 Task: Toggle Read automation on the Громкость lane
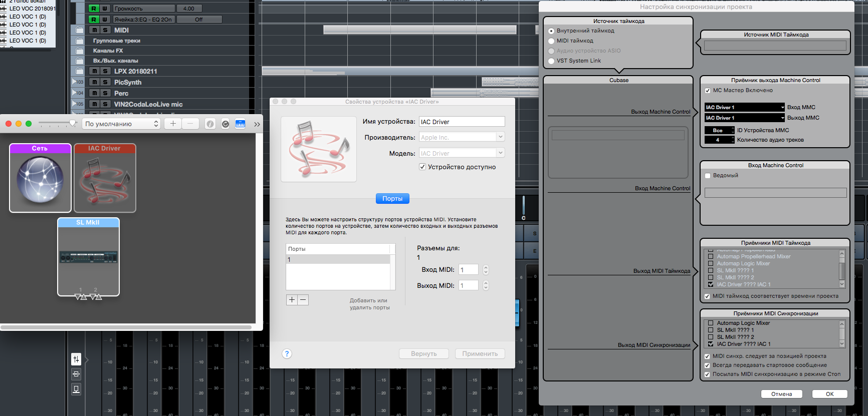point(94,9)
